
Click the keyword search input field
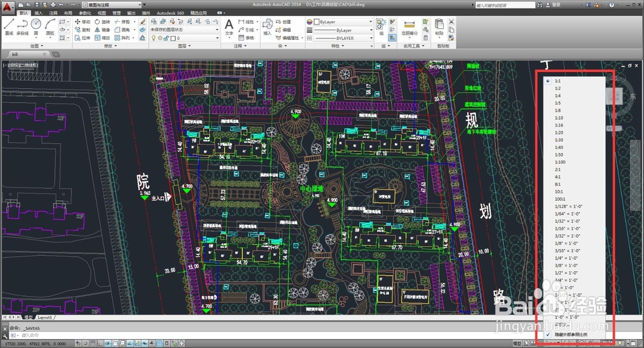pyautogui.click(x=505, y=5)
